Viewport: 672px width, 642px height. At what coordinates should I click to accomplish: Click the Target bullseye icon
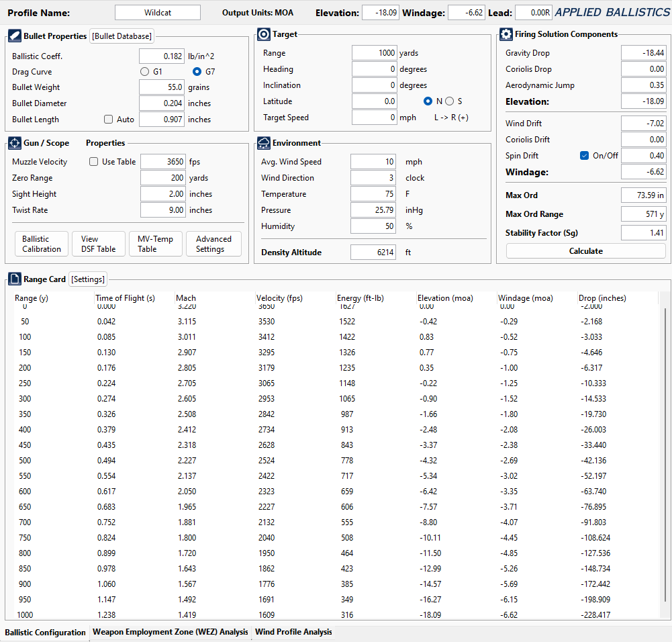264,34
